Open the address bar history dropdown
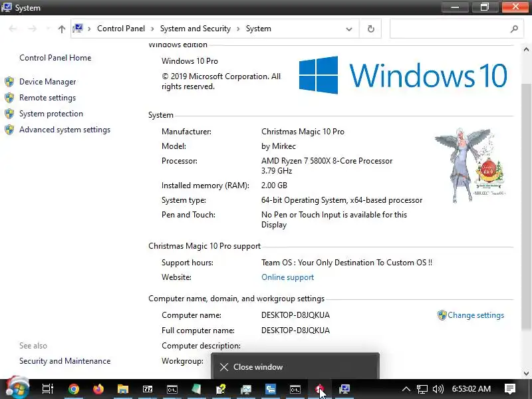This screenshot has width=532, height=399. (348, 29)
